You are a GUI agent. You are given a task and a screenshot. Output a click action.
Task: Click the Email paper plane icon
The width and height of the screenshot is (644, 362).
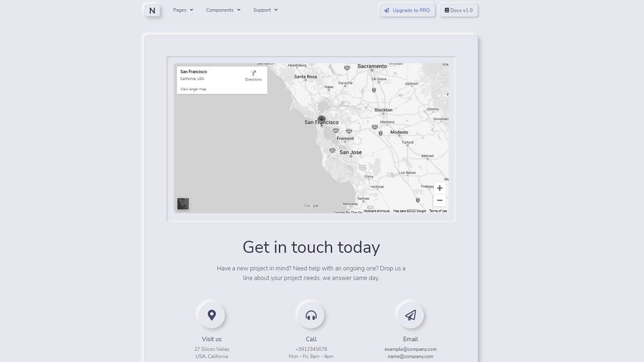click(x=410, y=315)
